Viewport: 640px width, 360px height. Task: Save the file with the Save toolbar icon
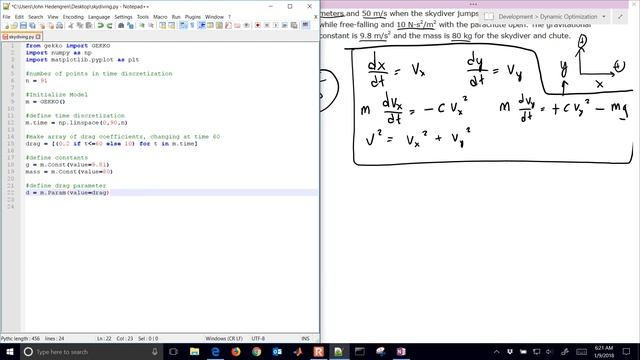click(23, 25)
